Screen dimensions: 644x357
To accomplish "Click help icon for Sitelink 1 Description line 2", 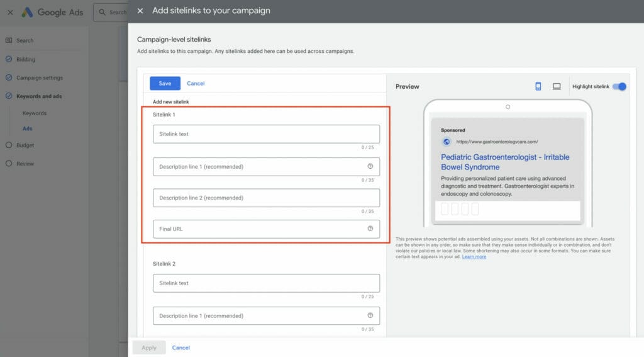I will point(370,198).
